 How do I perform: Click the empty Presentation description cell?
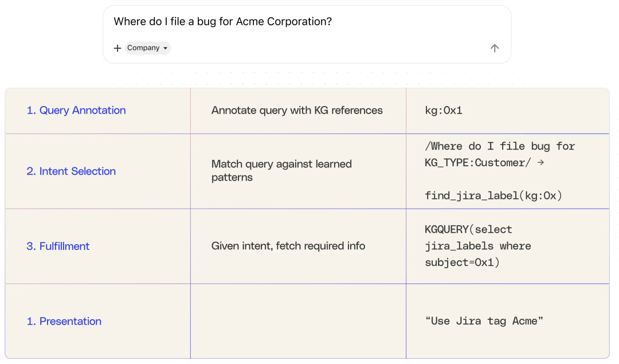[298, 321]
